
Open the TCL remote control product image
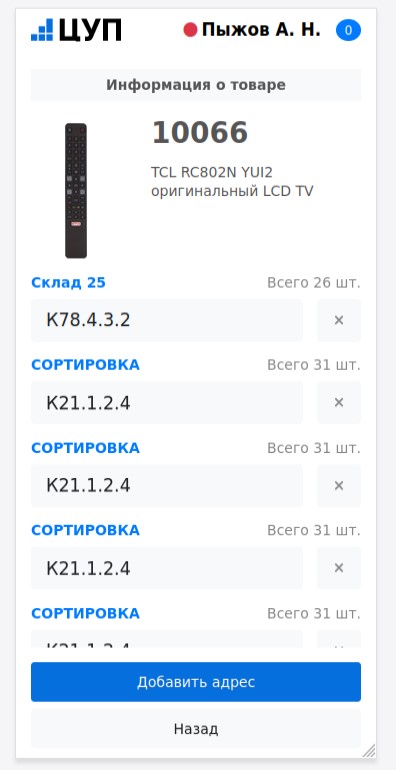[76, 191]
